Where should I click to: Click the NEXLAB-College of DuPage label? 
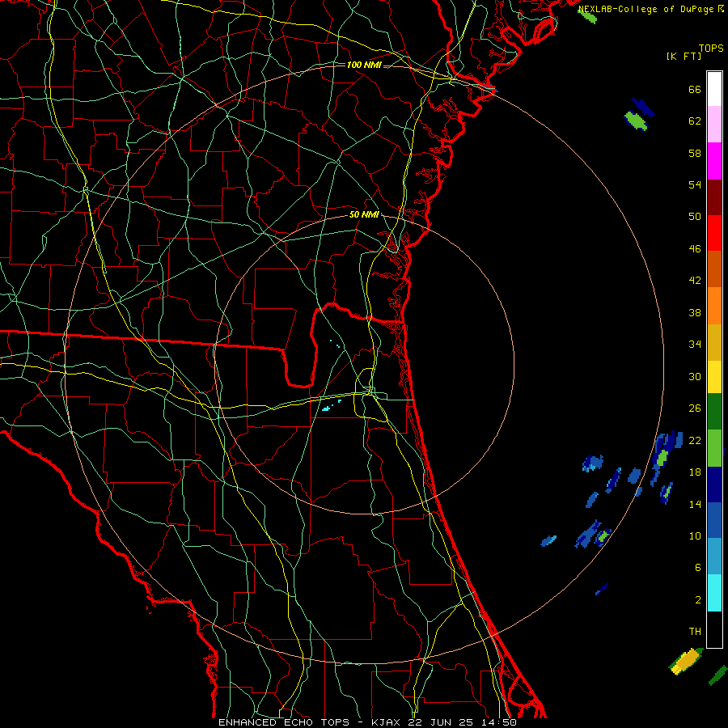[645, 9]
